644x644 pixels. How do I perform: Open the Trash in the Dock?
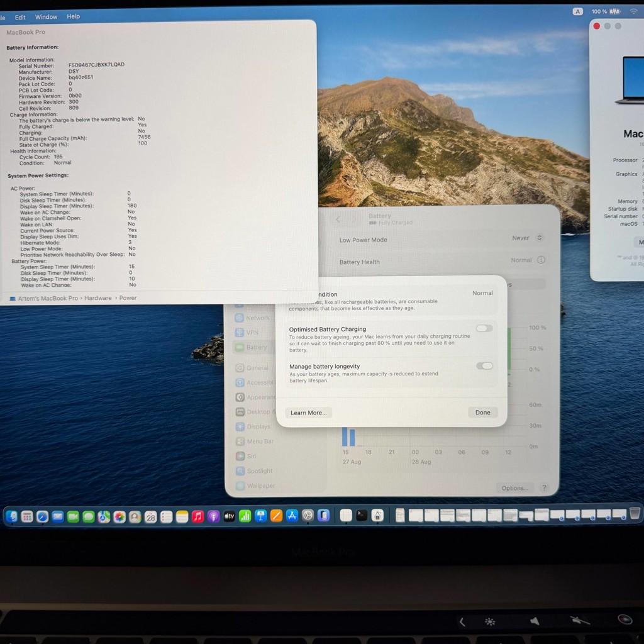pos(635,513)
